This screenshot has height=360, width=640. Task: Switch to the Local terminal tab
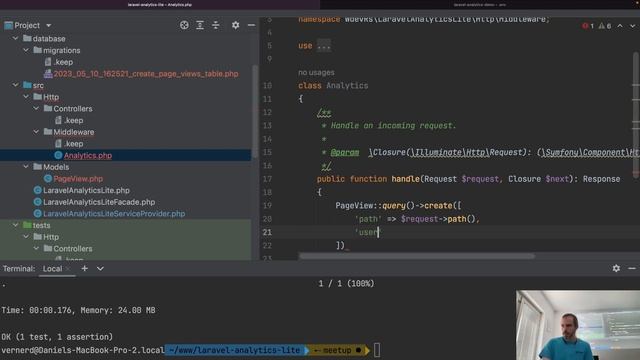tap(52, 269)
